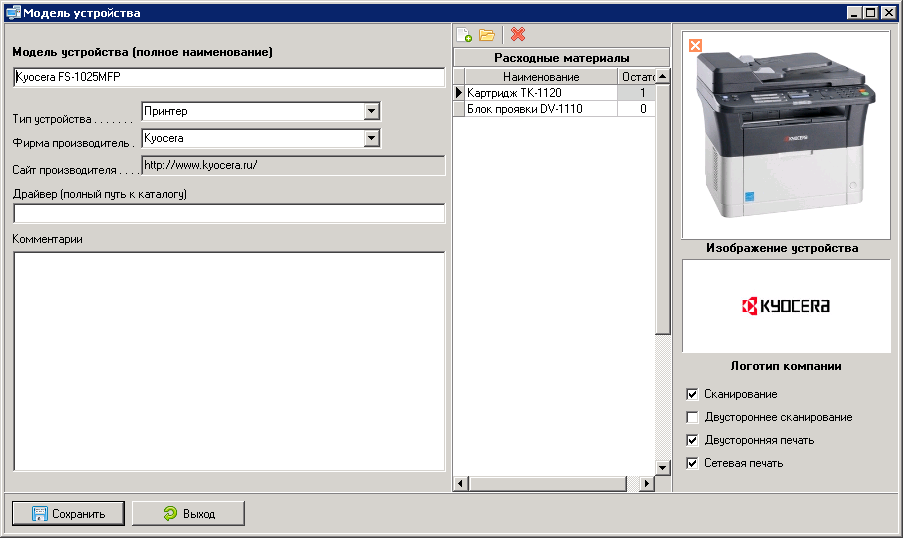Click the horizontal scrollbar thumb under consumables
Viewport: 903px width, 538px height.
click(547, 484)
